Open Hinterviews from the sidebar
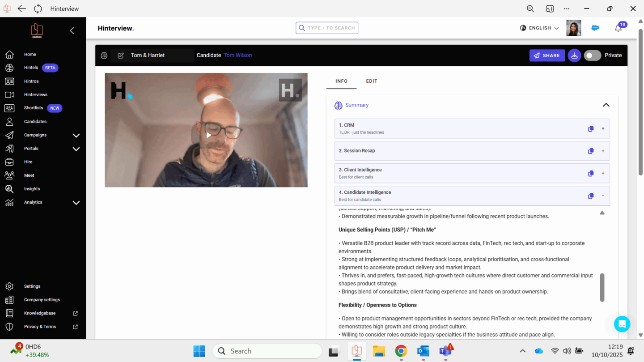This screenshot has width=644, height=362. point(36,95)
